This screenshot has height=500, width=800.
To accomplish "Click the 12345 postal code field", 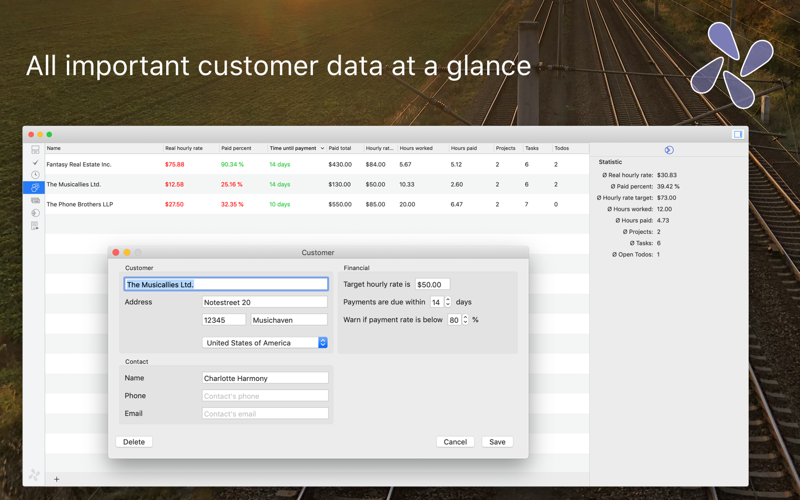I will [x=223, y=320].
